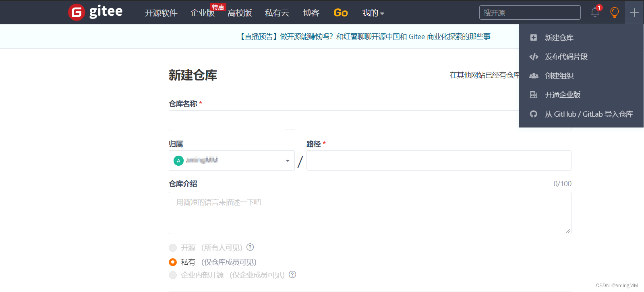Image resolution: width=644 pixels, height=292 pixels.
Task: Expand the 归属 owner dropdown
Action: [x=232, y=160]
